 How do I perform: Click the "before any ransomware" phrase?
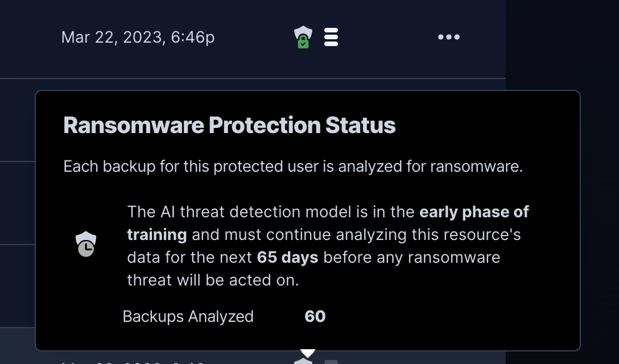coord(412,258)
